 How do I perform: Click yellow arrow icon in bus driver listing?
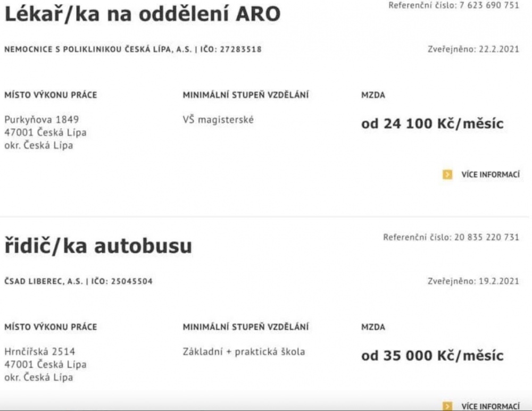click(x=447, y=406)
